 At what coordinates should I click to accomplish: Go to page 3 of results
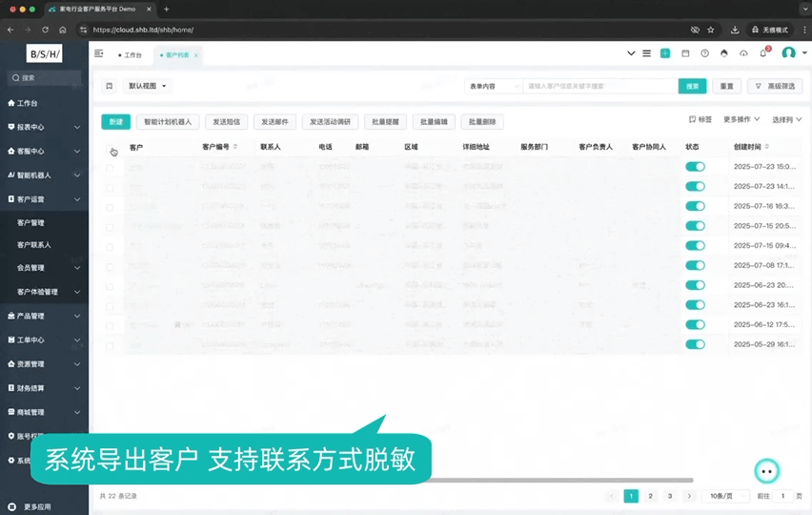tap(670, 496)
